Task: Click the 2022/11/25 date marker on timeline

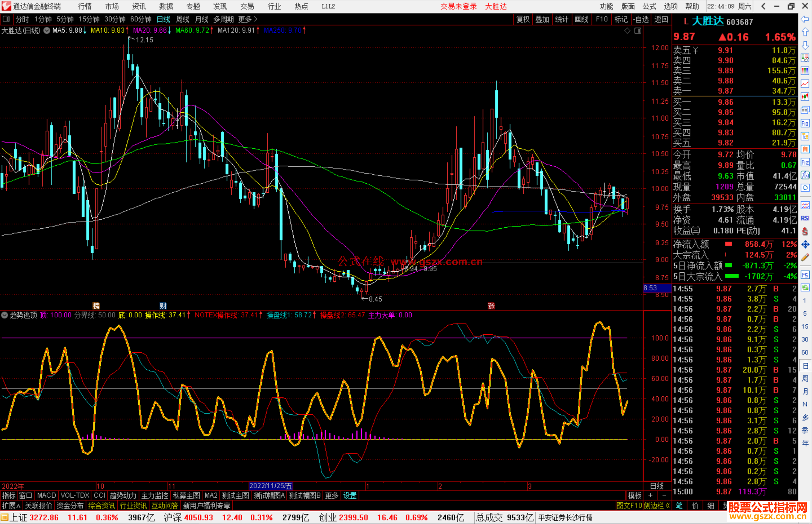Action: 270,486
